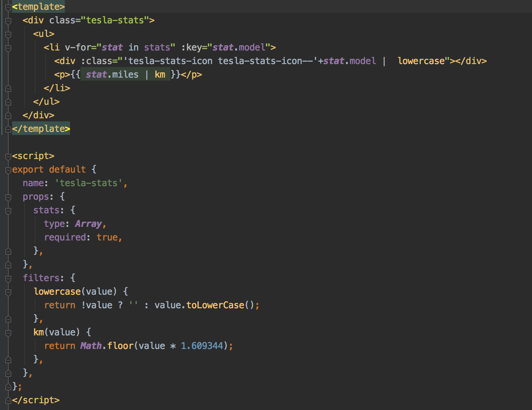
Task: Click fold end marker beside </template>
Action: 8,129
